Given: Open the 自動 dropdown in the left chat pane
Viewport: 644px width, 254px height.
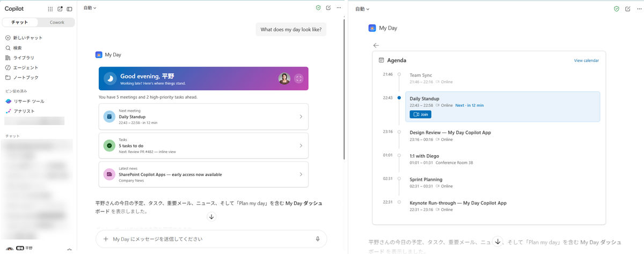Looking at the screenshot, I should pyautogui.click(x=90, y=8).
